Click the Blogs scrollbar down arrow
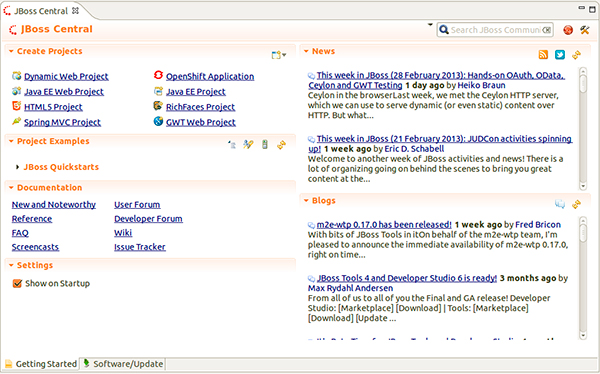This screenshot has height=374, width=600. (x=583, y=335)
